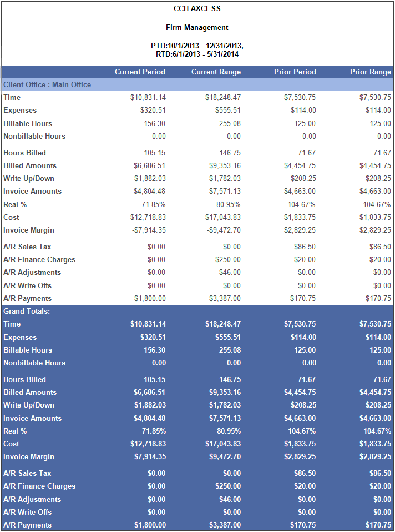
Task: Select the PTD date range text
Action: coord(197,46)
